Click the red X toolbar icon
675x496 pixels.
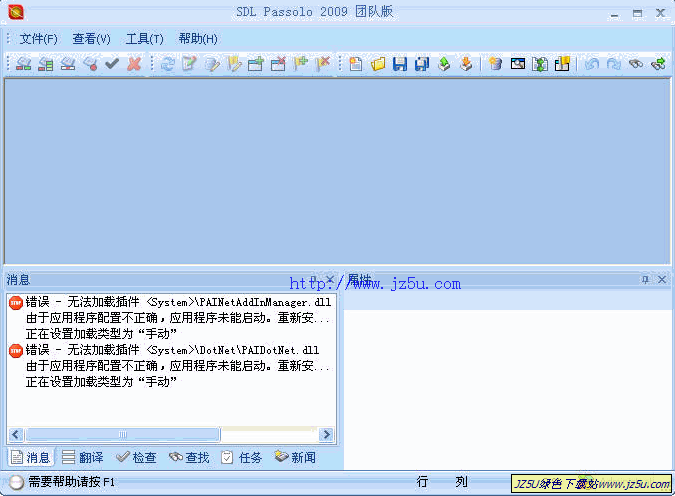(134, 64)
